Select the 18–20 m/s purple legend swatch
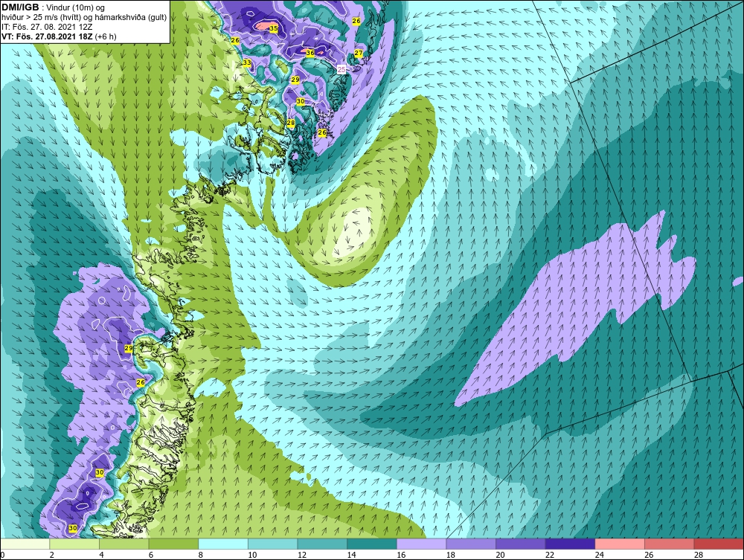The height and width of the screenshot is (560, 744). (x=471, y=544)
